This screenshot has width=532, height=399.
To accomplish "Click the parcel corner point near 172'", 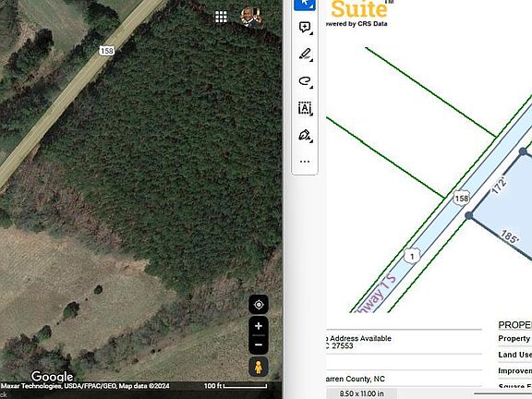I will pos(523,151).
